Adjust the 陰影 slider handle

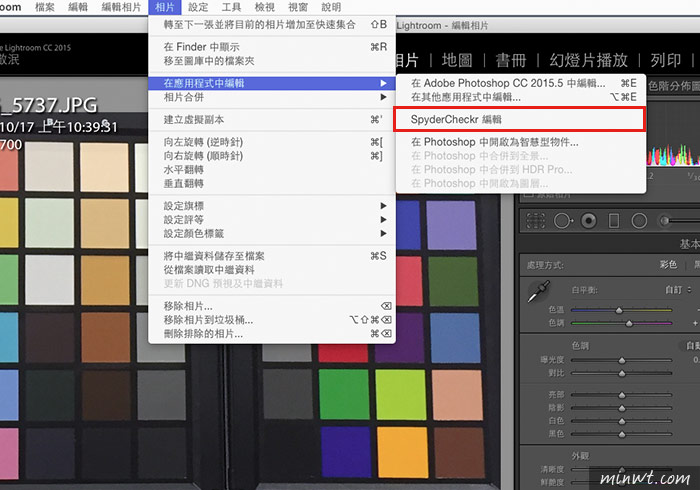click(622, 408)
